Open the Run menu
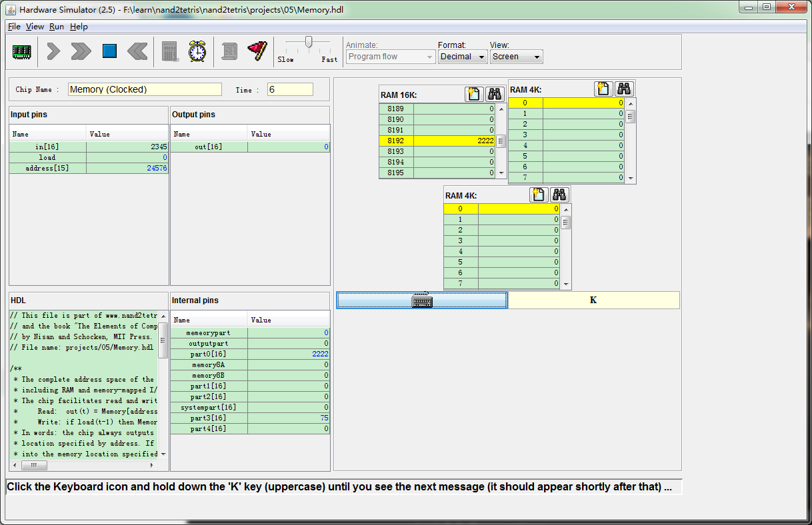The height and width of the screenshot is (525, 812). coord(57,27)
